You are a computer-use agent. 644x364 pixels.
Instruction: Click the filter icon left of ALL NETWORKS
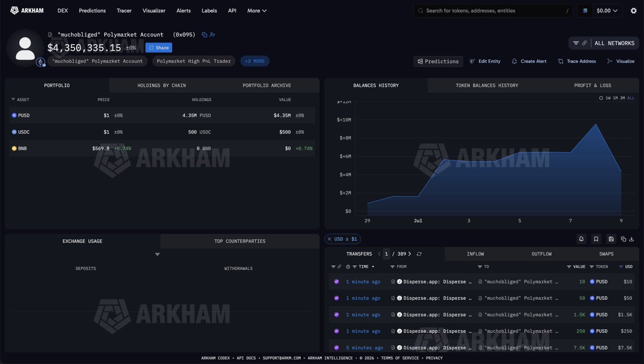576,43
